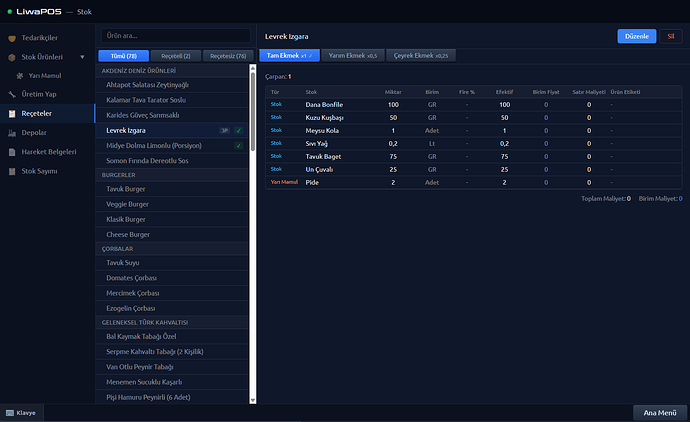This screenshot has width=690, height=422.
Task: Focus the Ürün ara search field
Action: pos(175,36)
